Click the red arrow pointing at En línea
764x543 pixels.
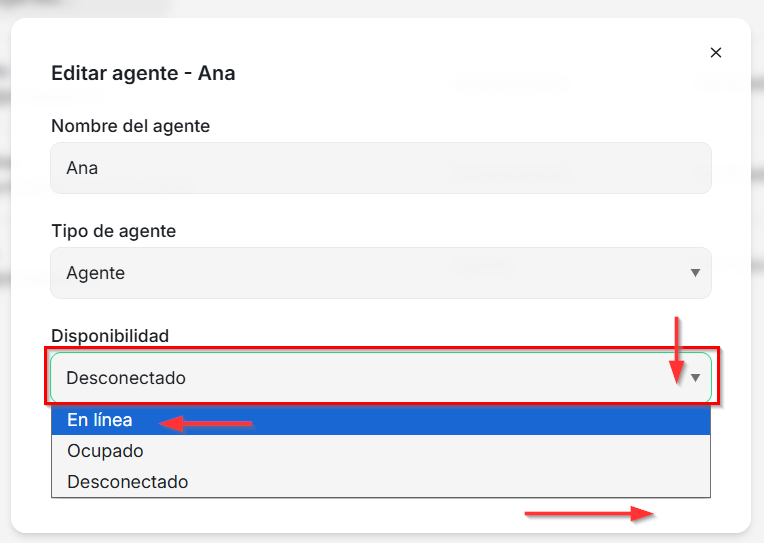click(206, 424)
